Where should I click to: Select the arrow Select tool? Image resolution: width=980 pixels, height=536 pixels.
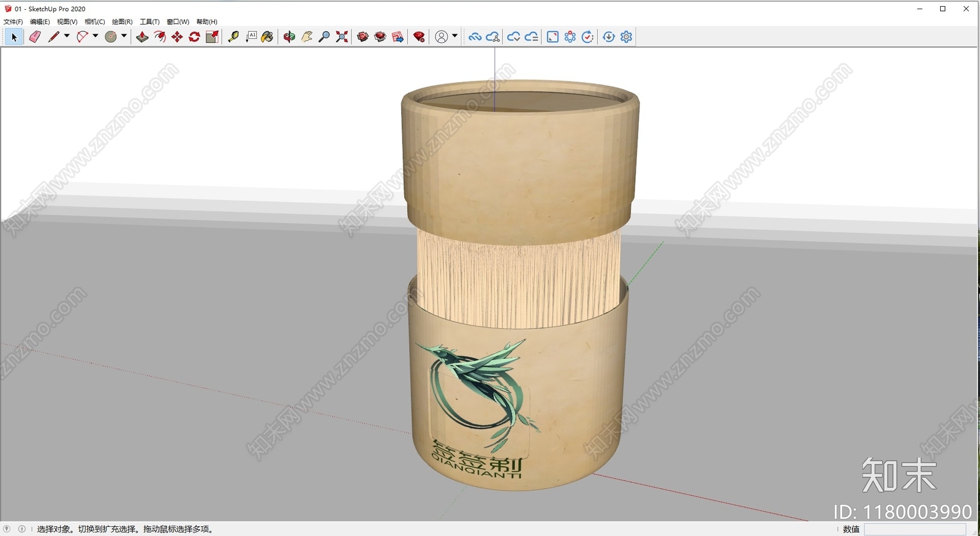click(x=14, y=37)
